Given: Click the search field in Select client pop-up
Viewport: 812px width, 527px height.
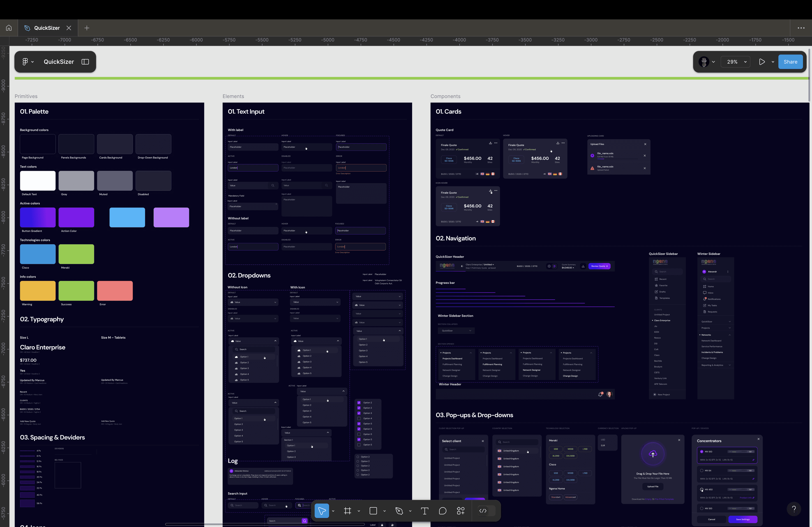Looking at the screenshot, I should [x=463, y=449].
